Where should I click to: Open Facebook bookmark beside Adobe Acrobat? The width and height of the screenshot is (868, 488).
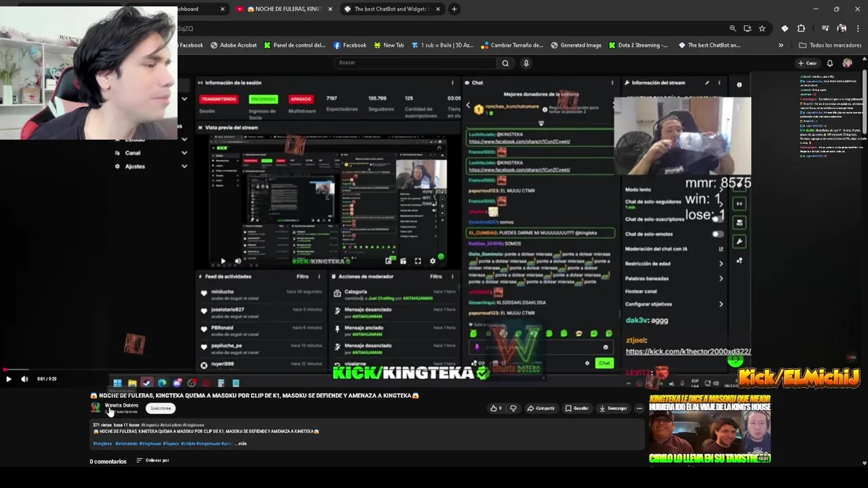[191, 45]
